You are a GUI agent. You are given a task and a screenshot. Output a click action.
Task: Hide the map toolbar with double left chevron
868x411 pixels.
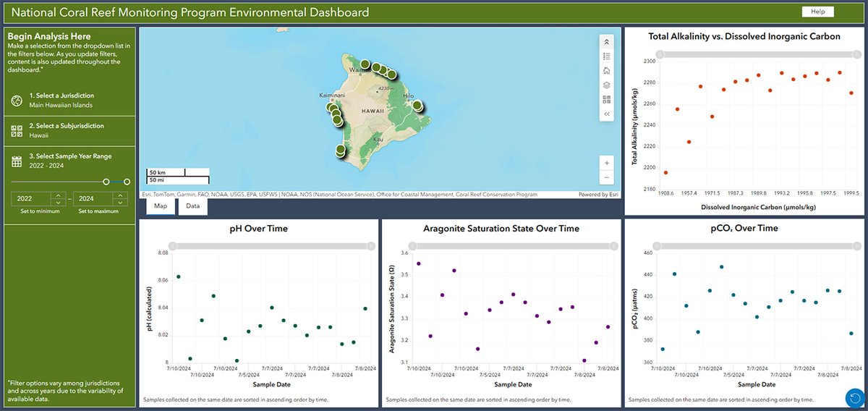[x=607, y=114]
